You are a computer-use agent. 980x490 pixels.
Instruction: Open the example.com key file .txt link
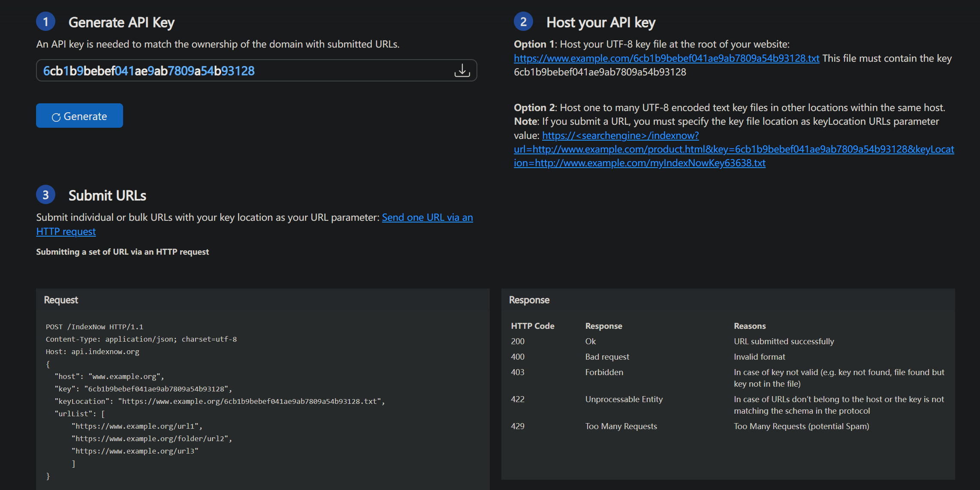point(666,58)
